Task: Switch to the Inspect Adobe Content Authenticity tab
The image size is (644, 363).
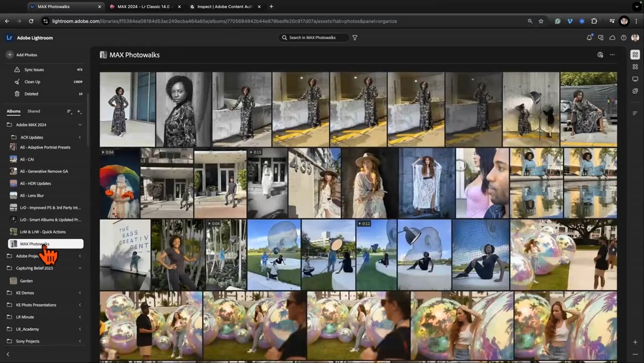Action: 225,6
